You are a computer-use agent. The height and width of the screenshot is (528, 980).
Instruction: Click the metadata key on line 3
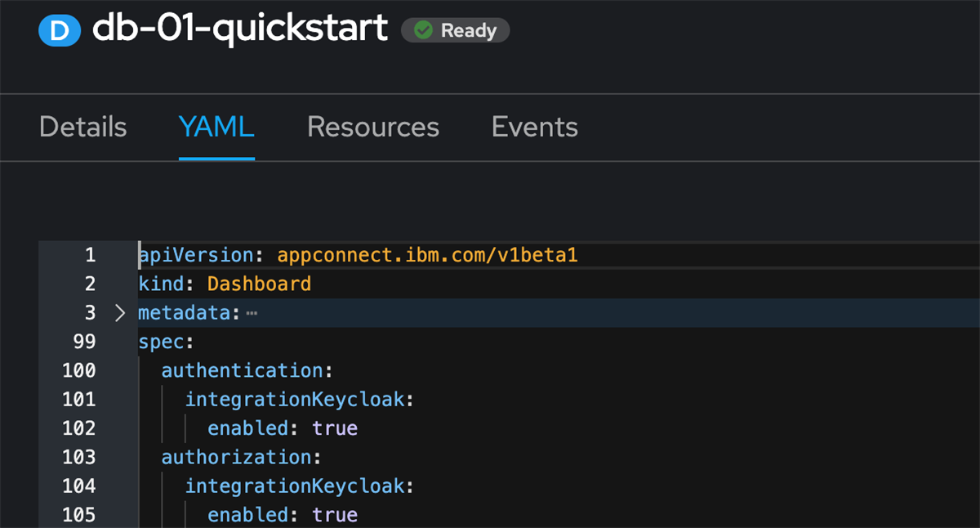185,313
